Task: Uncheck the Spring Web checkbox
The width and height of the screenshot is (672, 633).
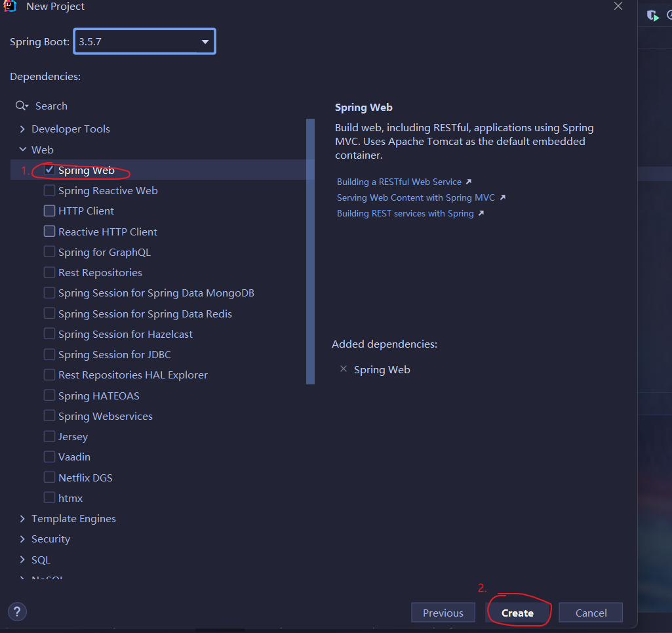Action: point(49,170)
